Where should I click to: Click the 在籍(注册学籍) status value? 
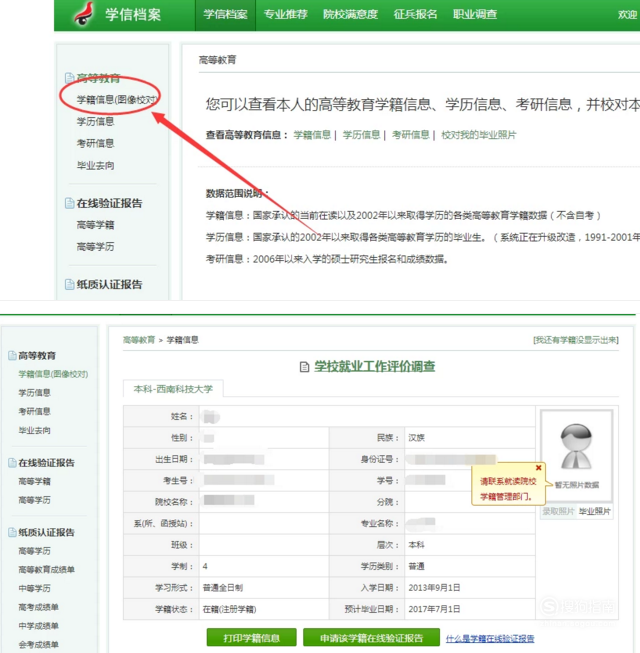(229, 609)
